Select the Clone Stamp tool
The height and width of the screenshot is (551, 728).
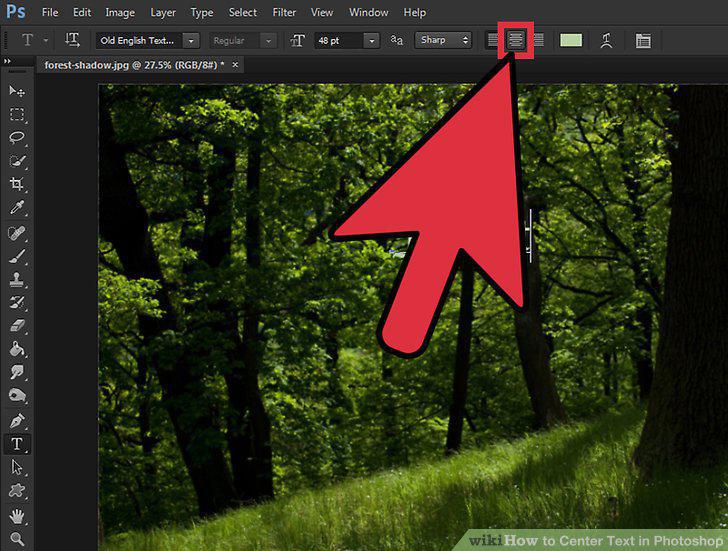point(17,279)
